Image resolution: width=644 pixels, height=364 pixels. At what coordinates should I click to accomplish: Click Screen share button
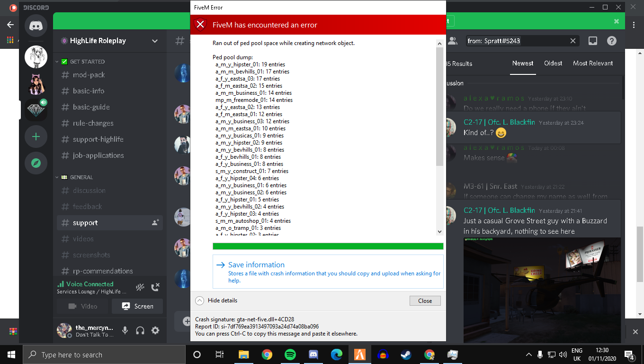pos(137,306)
